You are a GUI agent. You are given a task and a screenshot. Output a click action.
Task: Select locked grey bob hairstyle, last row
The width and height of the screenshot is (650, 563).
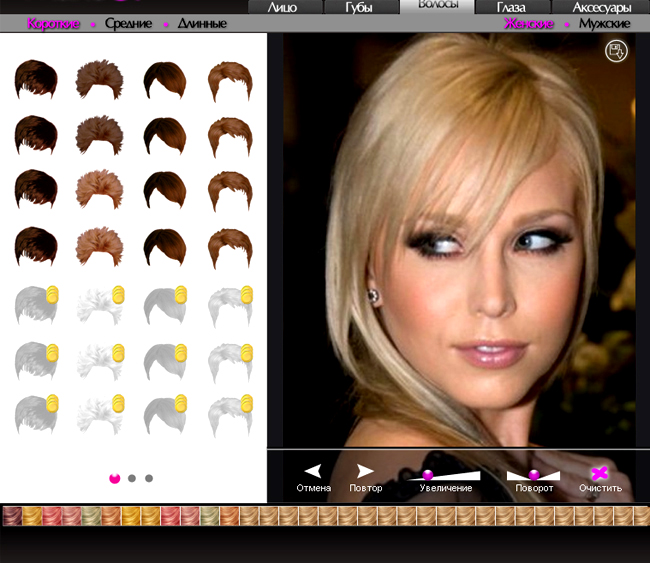[x=165, y=415]
